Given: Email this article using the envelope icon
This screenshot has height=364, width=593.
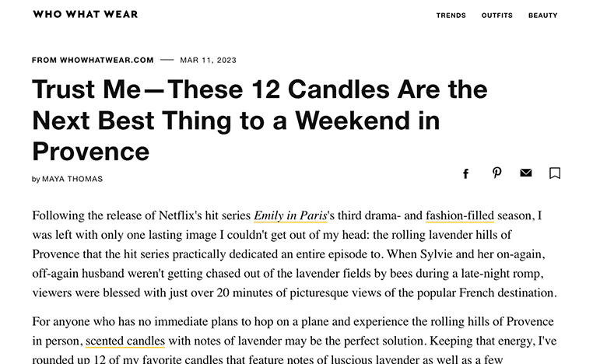Looking at the screenshot, I should pyautogui.click(x=525, y=173).
